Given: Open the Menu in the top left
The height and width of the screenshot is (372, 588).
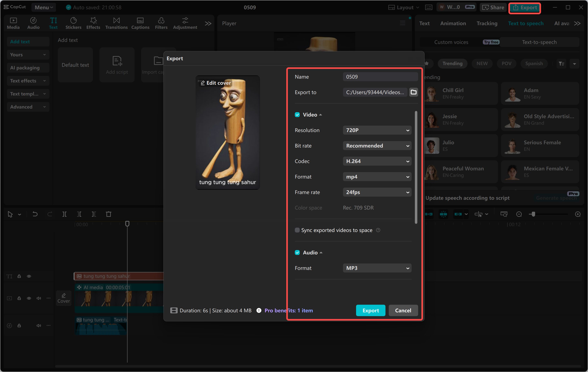Looking at the screenshot, I should (44, 7).
